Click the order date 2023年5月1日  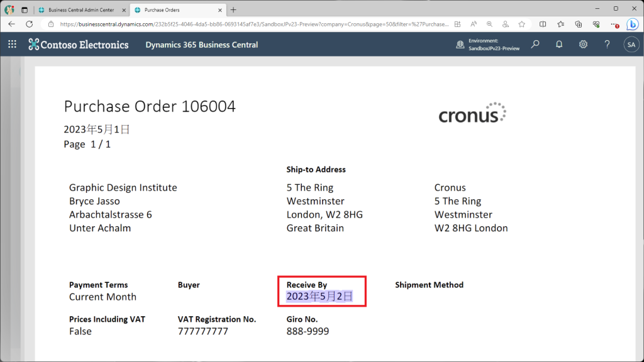click(x=96, y=129)
